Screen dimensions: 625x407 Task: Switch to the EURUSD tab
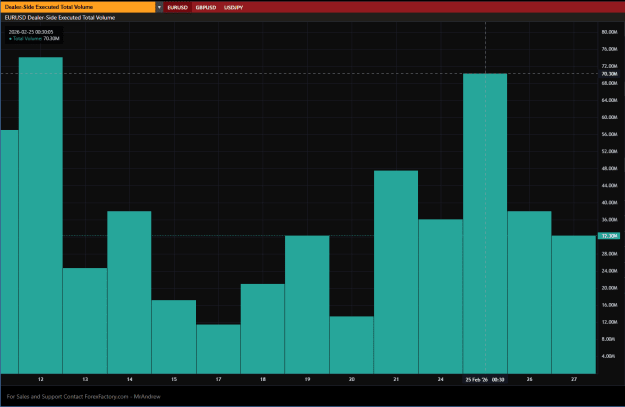[177, 7]
